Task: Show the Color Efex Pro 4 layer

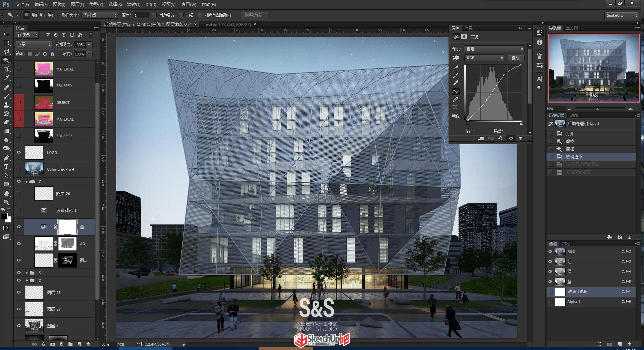Action: tap(19, 169)
